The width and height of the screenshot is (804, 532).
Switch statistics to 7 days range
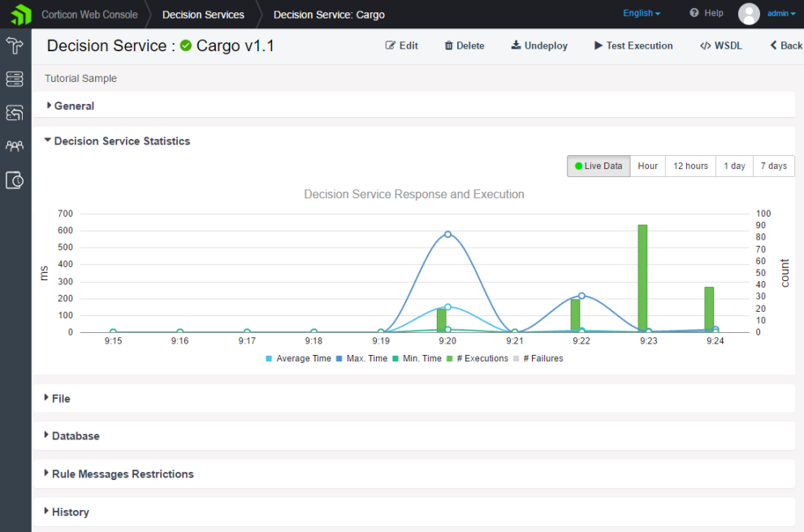(774, 167)
